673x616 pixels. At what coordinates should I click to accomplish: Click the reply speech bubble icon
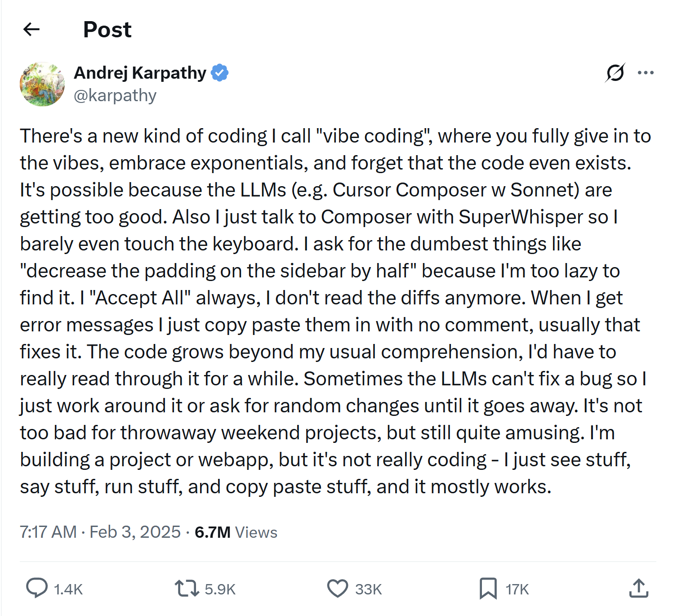(37, 588)
